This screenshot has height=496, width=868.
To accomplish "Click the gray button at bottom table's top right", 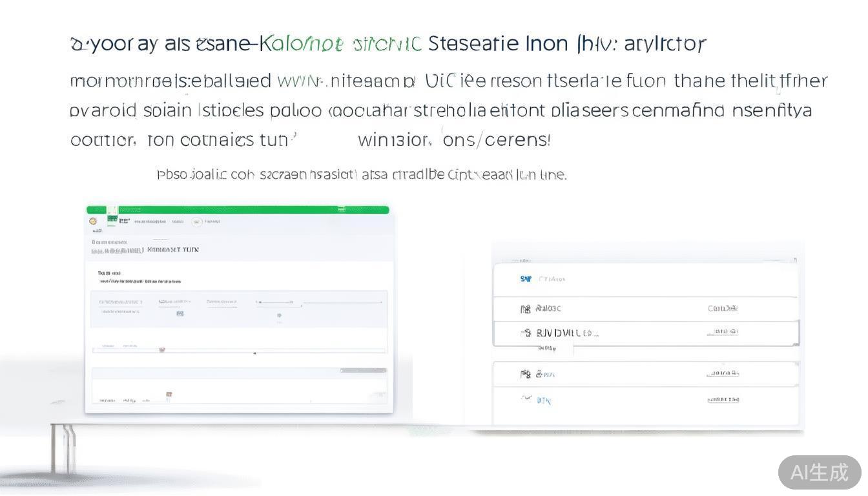I will pyautogui.click(x=363, y=371).
